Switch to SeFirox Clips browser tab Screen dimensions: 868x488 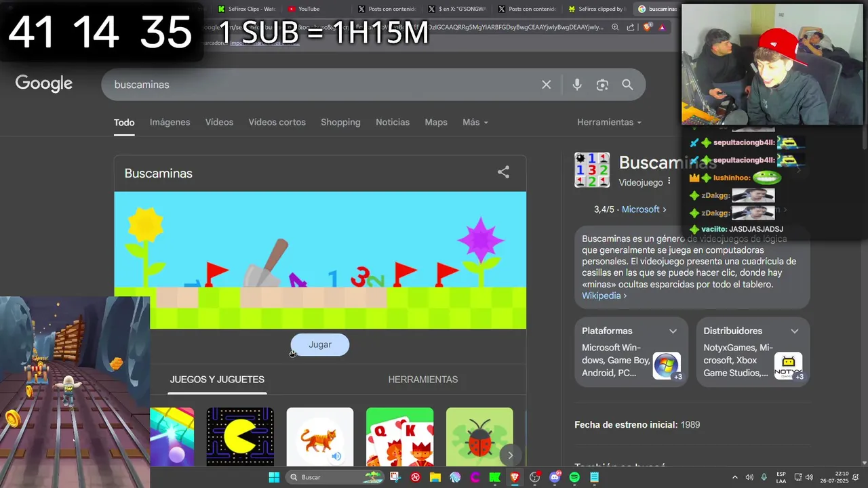tap(248, 9)
